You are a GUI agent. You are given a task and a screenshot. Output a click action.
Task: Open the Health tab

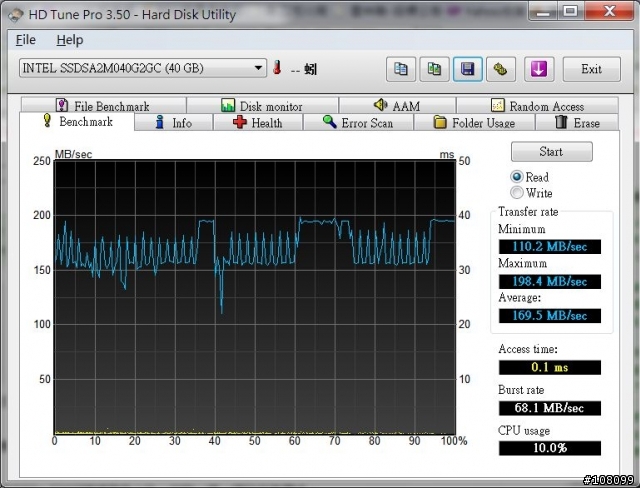coord(258,122)
